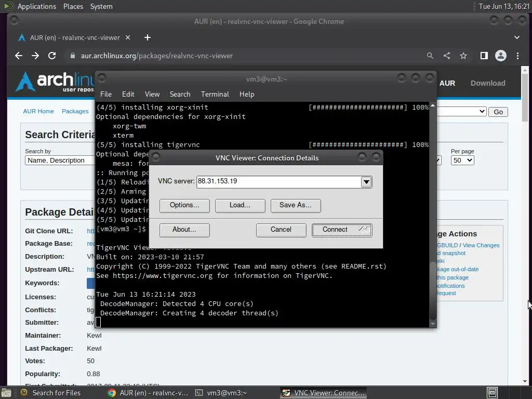Expand Search by Name, Description dropdown
This screenshot has height=399, width=532.
click(x=59, y=161)
